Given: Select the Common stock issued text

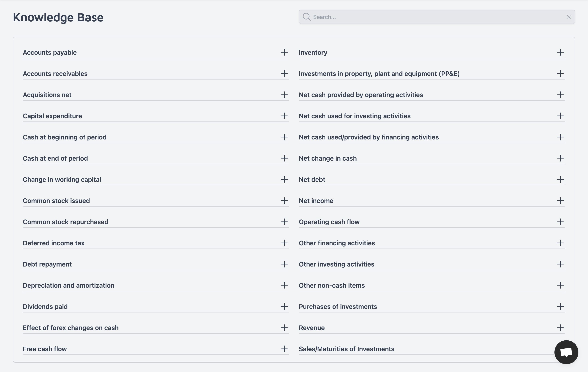Looking at the screenshot, I should point(56,201).
